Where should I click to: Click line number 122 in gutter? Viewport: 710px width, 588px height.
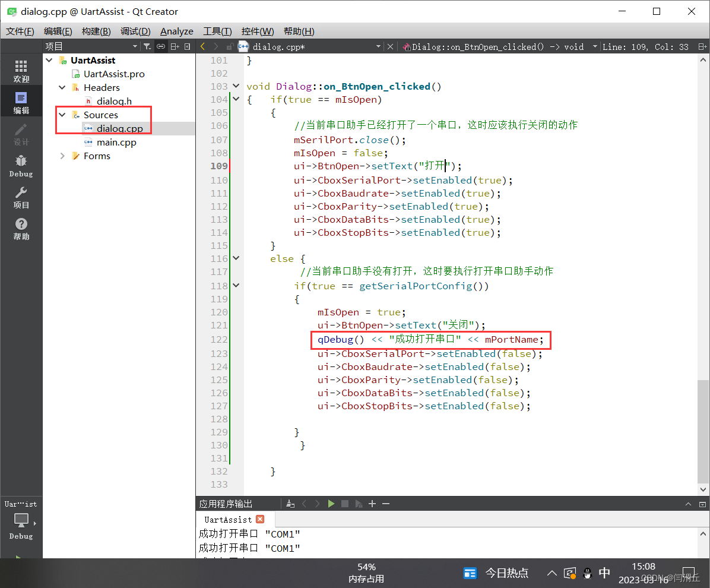coord(219,339)
